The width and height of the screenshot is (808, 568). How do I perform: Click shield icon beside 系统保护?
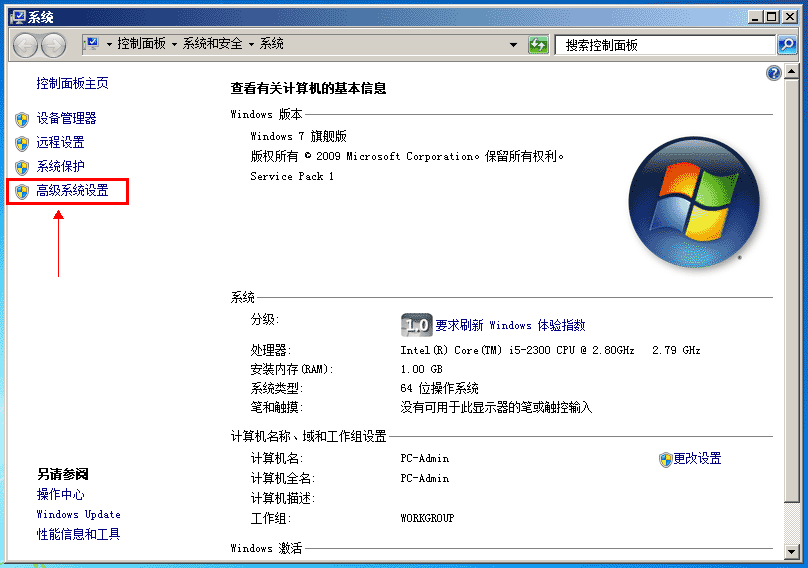point(22,168)
